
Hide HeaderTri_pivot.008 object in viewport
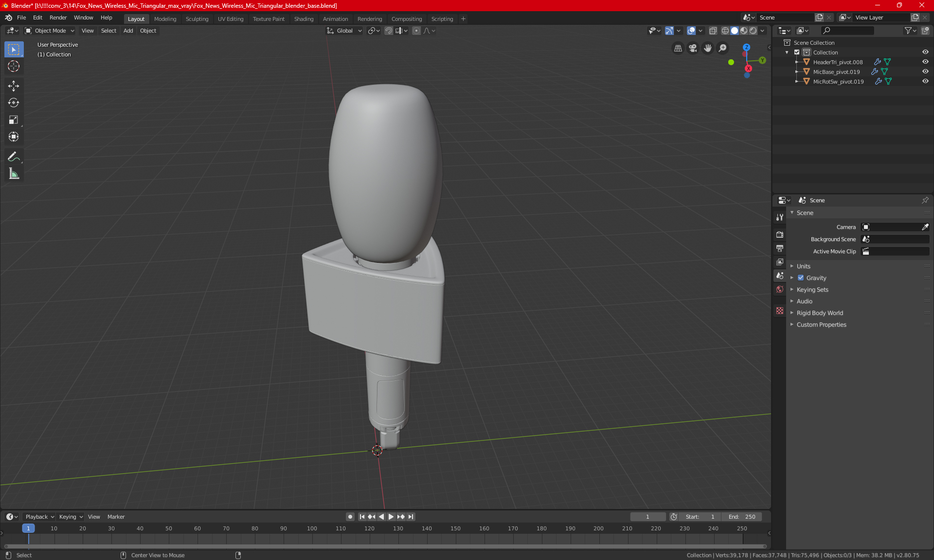(925, 62)
